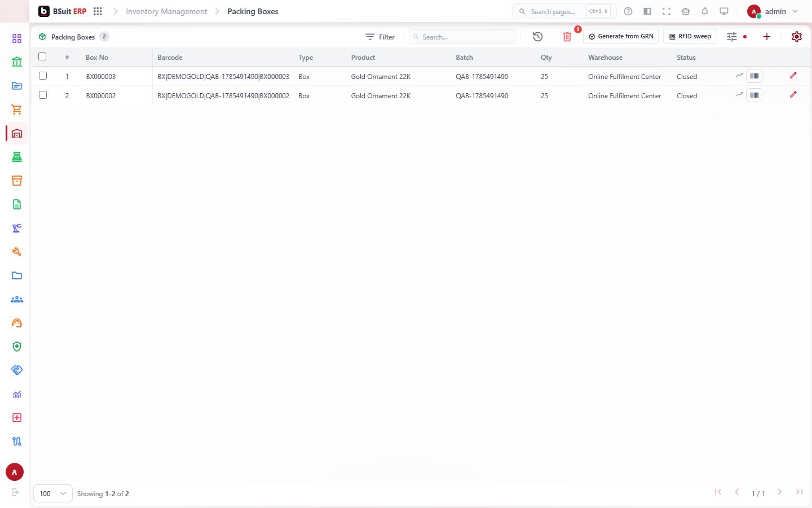This screenshot has height=508, width=812.
Task: Click the Packing Boxes breadcrumb
Action: pyautogui.click(x=253, y=11)
